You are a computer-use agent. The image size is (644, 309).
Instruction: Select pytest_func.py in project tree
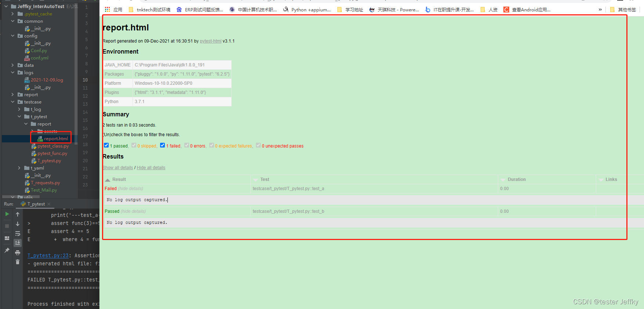pyautogui.click(x=52, y=153)
